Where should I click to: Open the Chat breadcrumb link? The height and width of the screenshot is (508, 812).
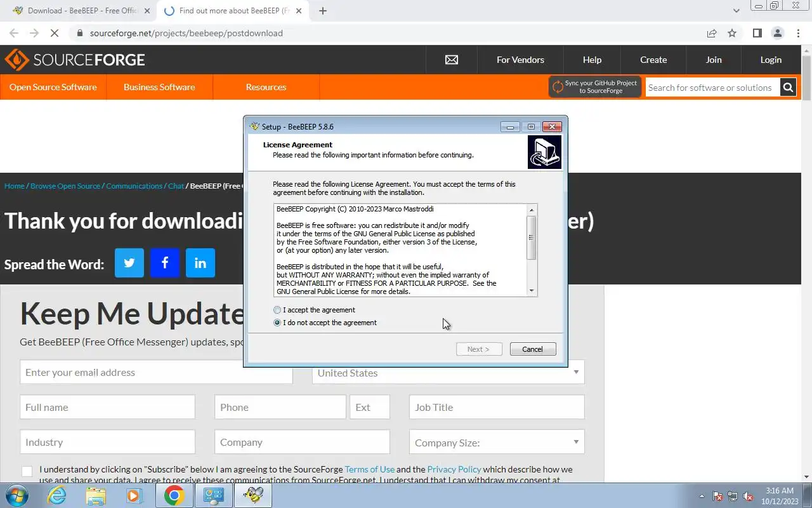pos(176,186)
